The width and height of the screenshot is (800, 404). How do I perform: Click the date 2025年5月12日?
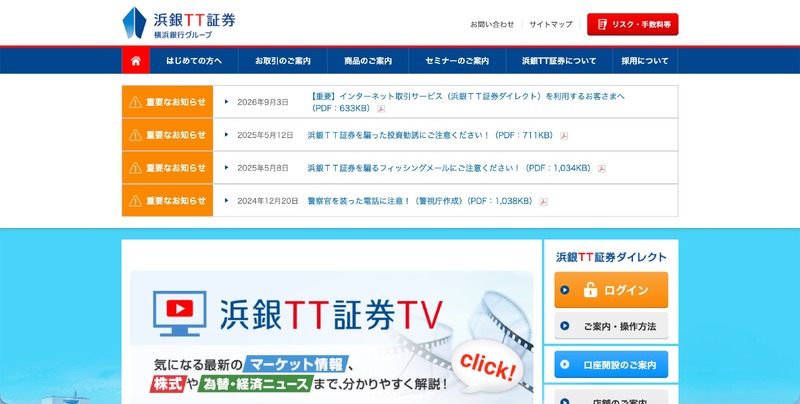point(265,135)
